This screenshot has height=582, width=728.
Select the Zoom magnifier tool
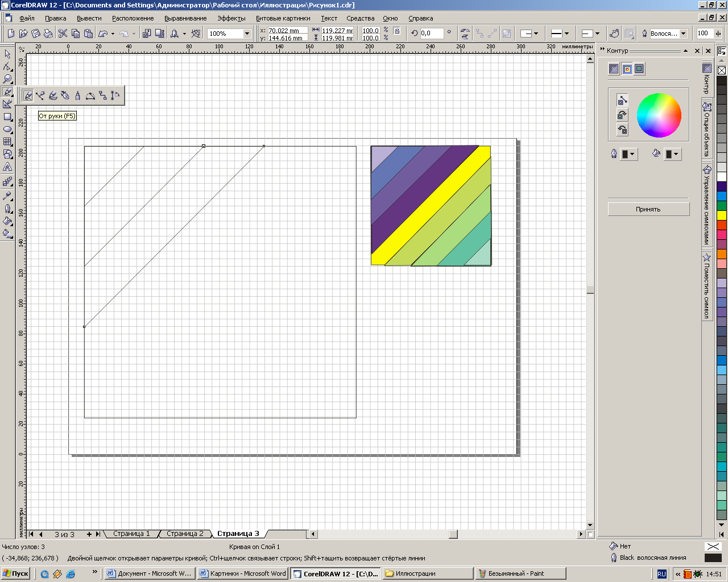click(7, 79)
